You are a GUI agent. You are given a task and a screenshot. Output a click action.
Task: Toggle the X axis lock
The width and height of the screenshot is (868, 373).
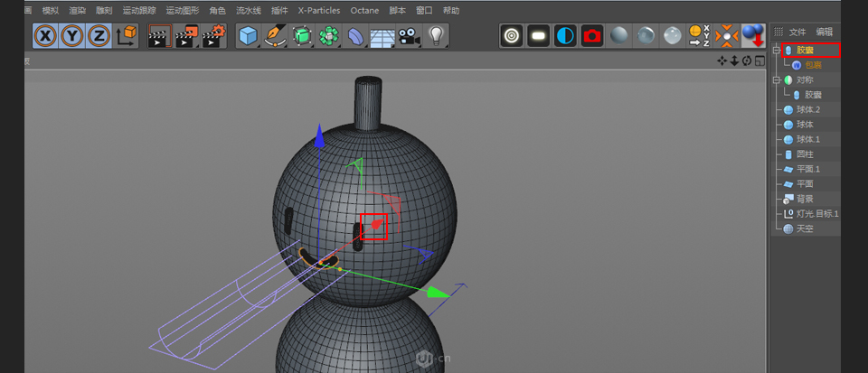pyautogui.click(x=46, y=36)
